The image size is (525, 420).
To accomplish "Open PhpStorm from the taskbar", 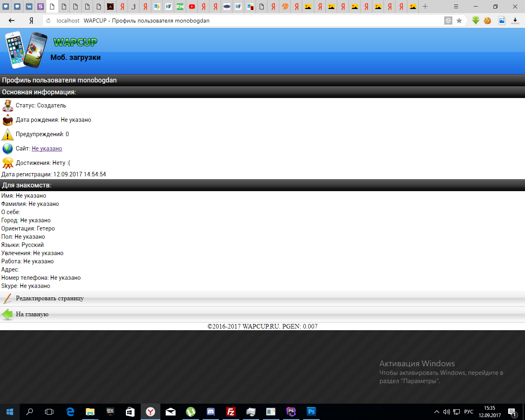I will coord(291,412).
